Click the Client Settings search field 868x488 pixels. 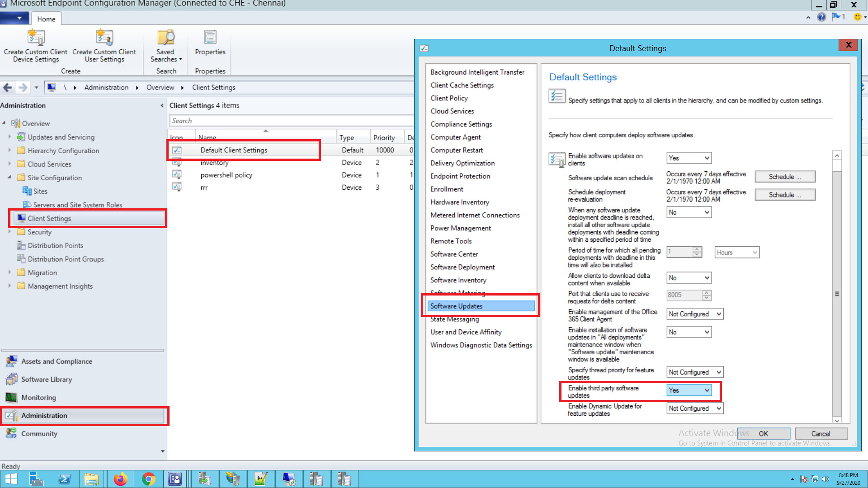click(289, 121)
